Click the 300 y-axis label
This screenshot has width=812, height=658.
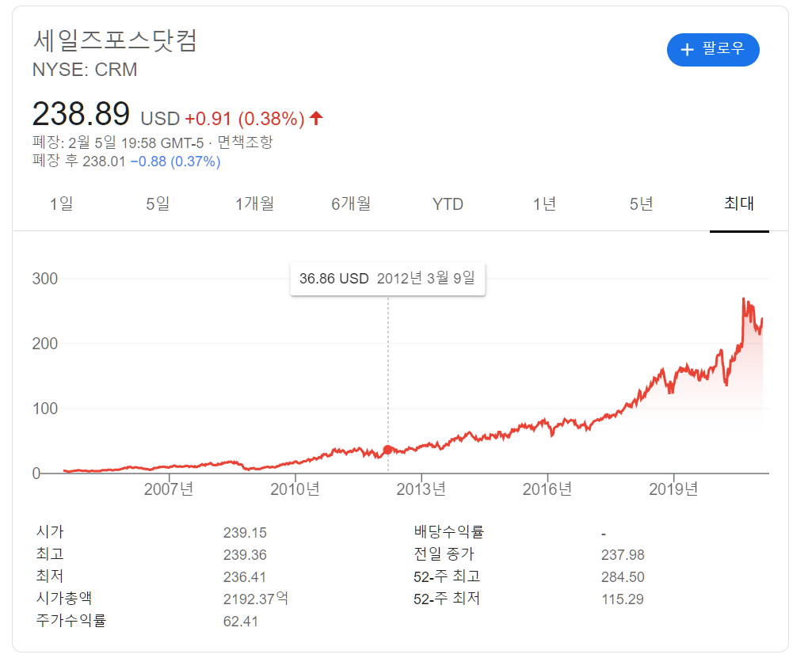coord(45,279)
